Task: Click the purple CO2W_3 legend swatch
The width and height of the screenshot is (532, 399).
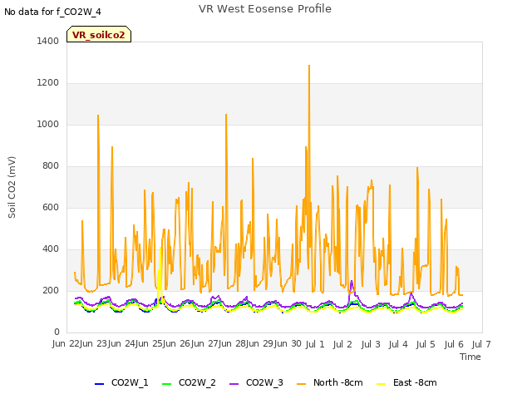Action: (x=234, y=384)
